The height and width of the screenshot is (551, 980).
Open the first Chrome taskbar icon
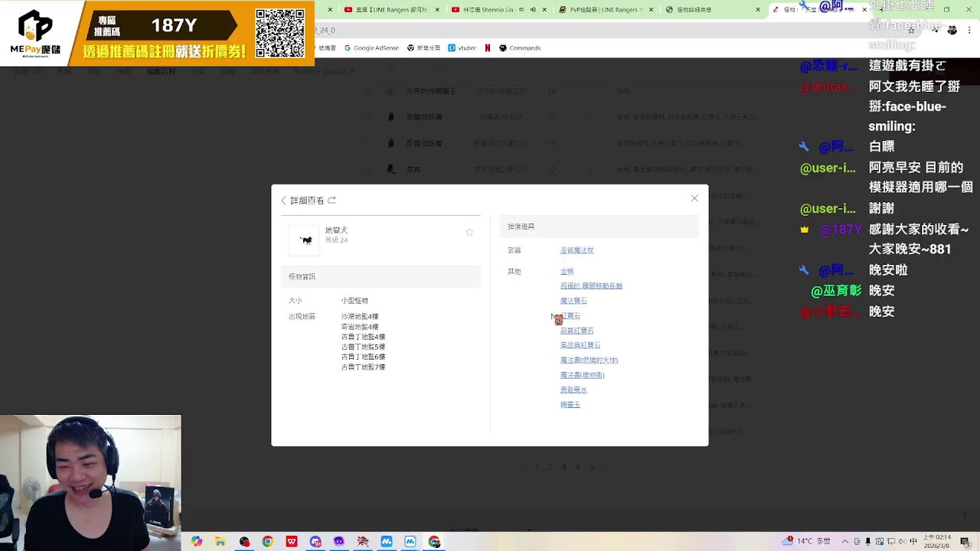[267, 541]
